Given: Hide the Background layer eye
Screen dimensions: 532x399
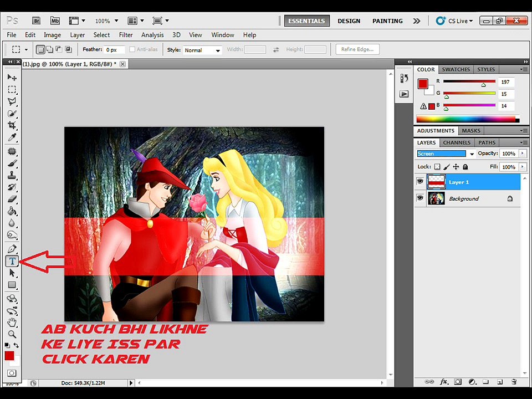Looking at the screenshot, I should point(420,198).
